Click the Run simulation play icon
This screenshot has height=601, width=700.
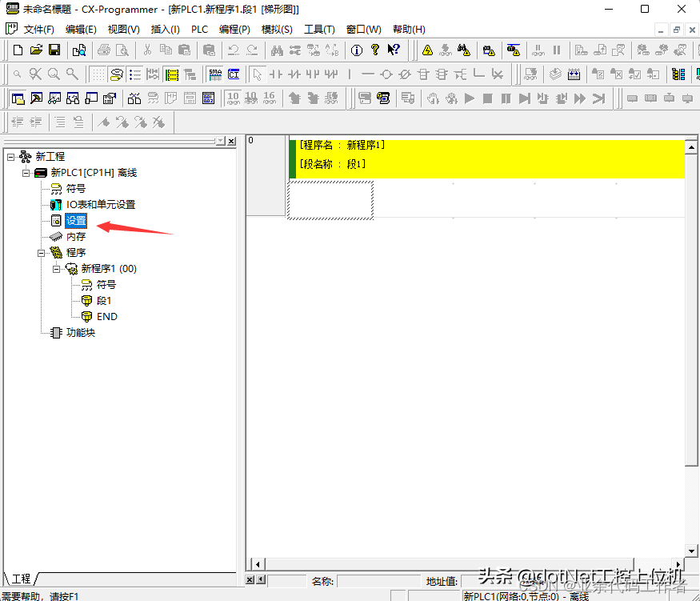point(469,98)
